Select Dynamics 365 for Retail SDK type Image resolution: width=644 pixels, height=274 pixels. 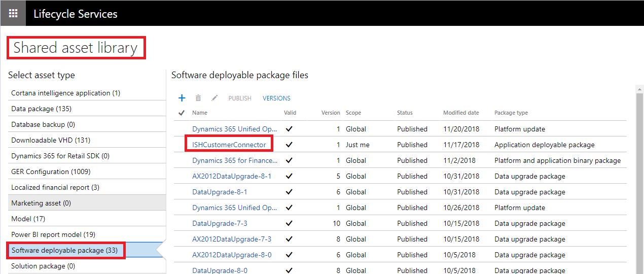(87, 156)
